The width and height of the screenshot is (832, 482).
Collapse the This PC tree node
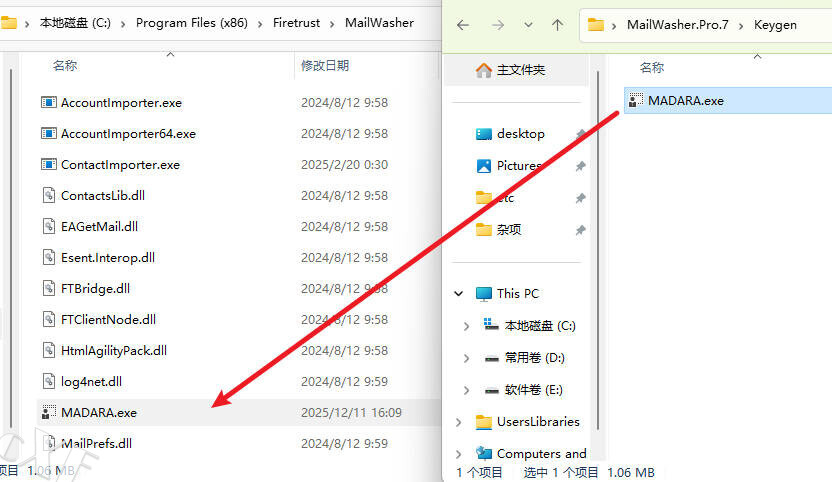[x=459, y=294]
